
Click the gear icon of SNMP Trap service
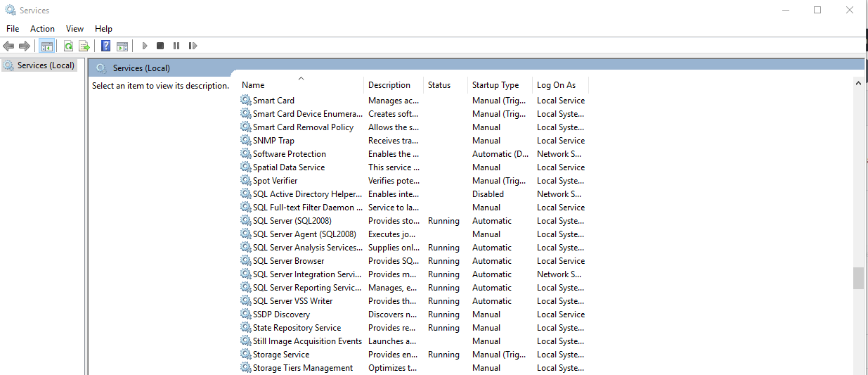[x=245, y=141]
